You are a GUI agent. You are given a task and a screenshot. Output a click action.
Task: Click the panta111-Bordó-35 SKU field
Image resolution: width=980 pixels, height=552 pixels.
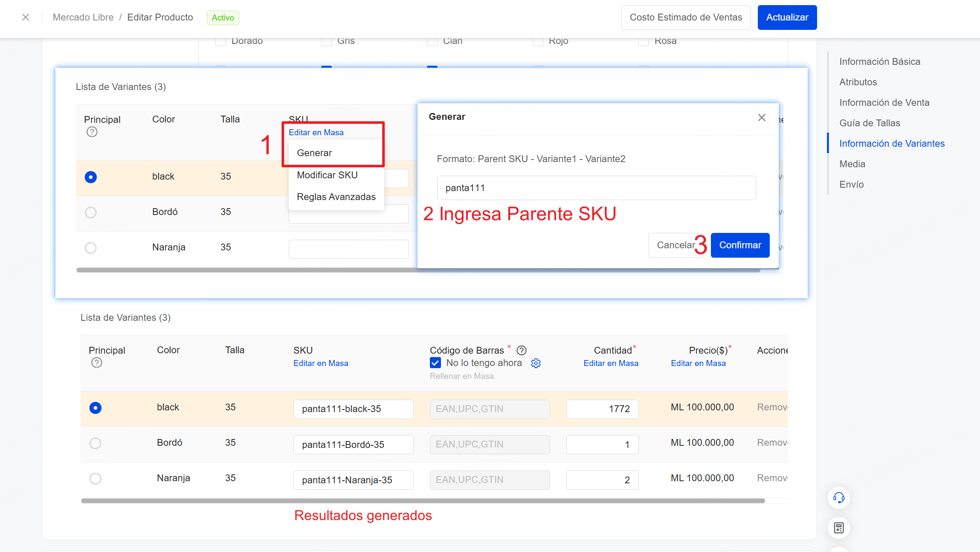[353, 445]
